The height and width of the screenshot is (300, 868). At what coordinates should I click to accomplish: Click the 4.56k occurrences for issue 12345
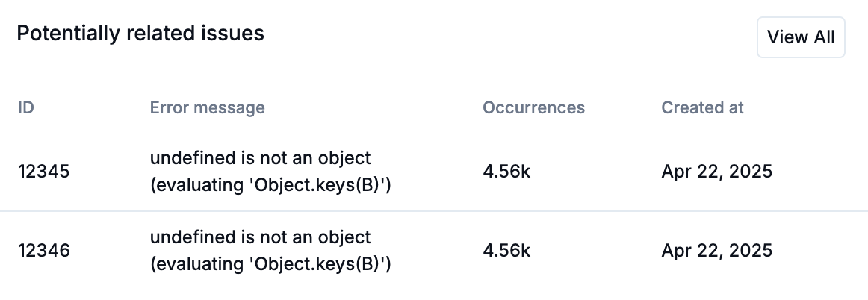[506, 172]
